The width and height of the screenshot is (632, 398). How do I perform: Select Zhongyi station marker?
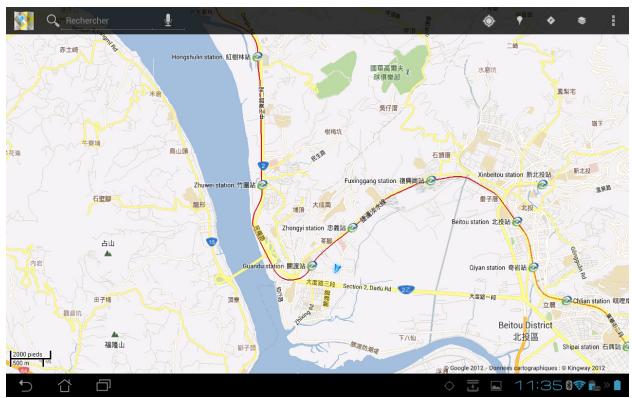pos(353,227)
